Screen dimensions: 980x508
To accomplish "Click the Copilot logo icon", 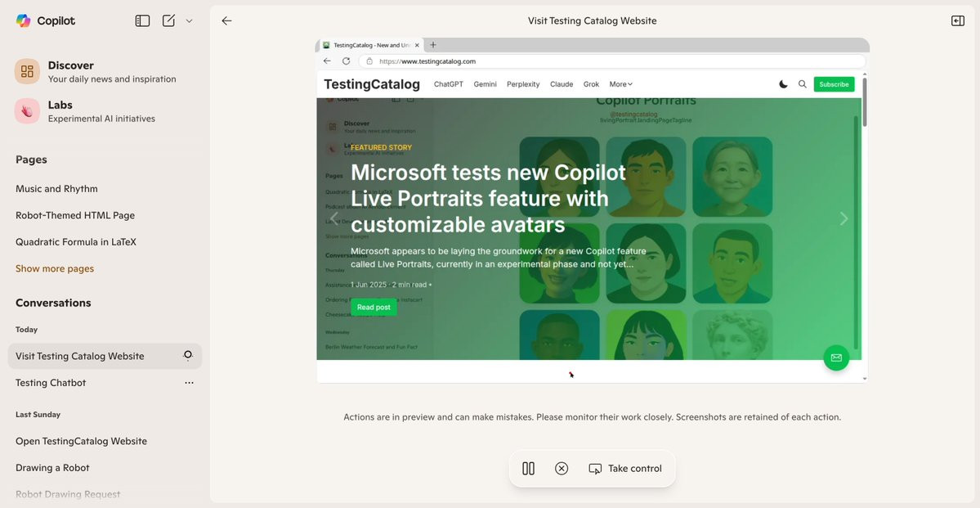I will (23, 20).
